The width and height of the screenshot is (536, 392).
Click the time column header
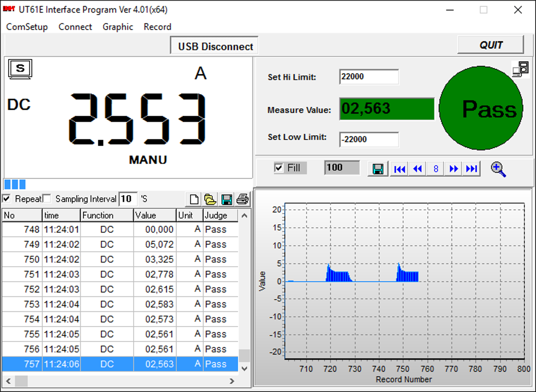click(x=61, y=215)
